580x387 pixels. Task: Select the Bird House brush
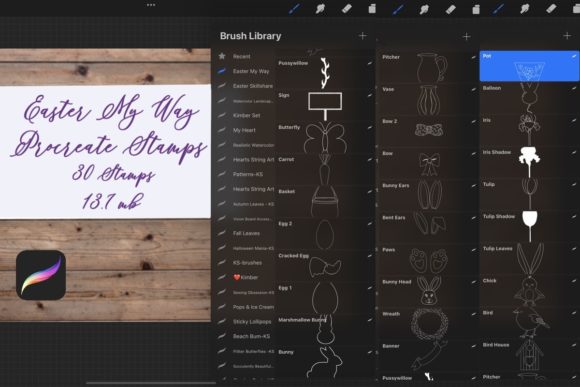click(530, 355)
